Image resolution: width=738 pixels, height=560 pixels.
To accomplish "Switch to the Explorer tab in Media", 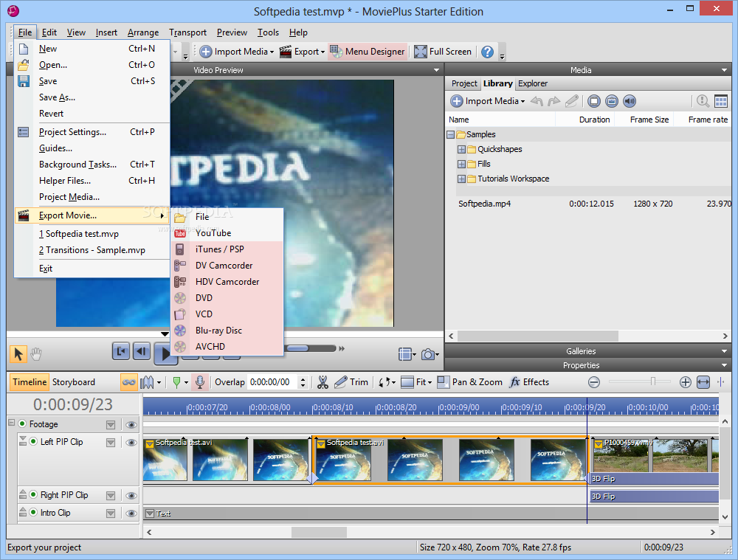I will point(533,84).
